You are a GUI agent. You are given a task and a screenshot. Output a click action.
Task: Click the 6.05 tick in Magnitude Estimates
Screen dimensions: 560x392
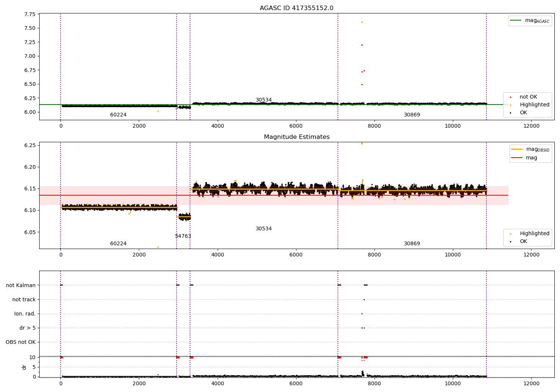[29, 232]
